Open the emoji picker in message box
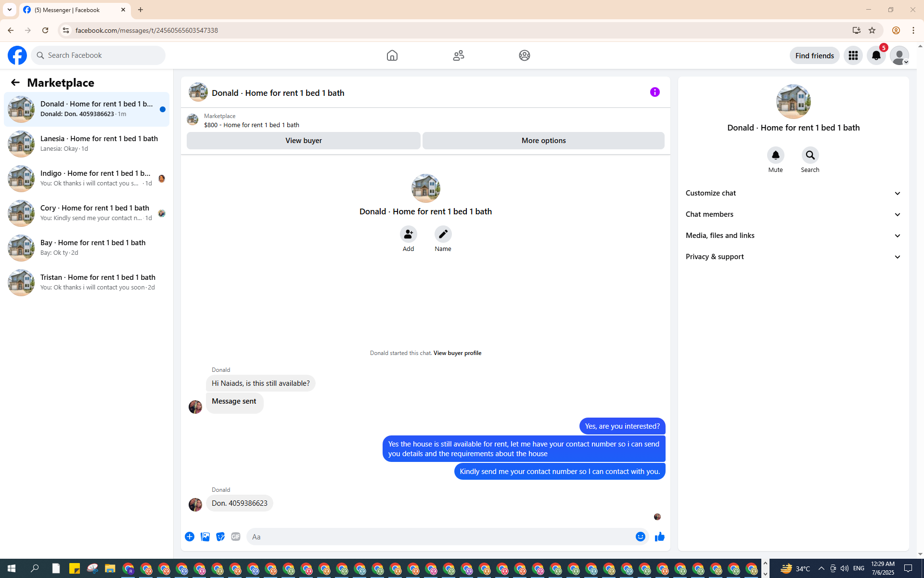Image resolution: width=924 pixels, height=578 pixels. (x=640, y=537)
